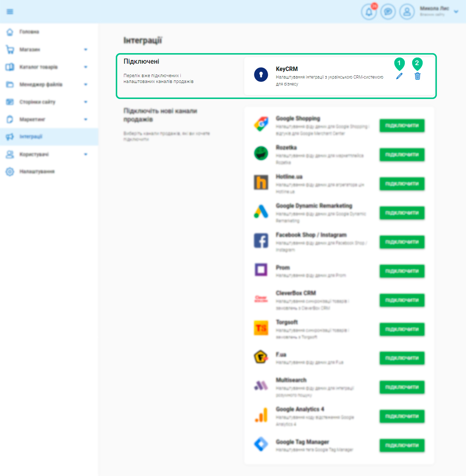This screenshot has height=476, width=466.
Task: Click the KeyCRM title text
Action: (x=287, y=69)
